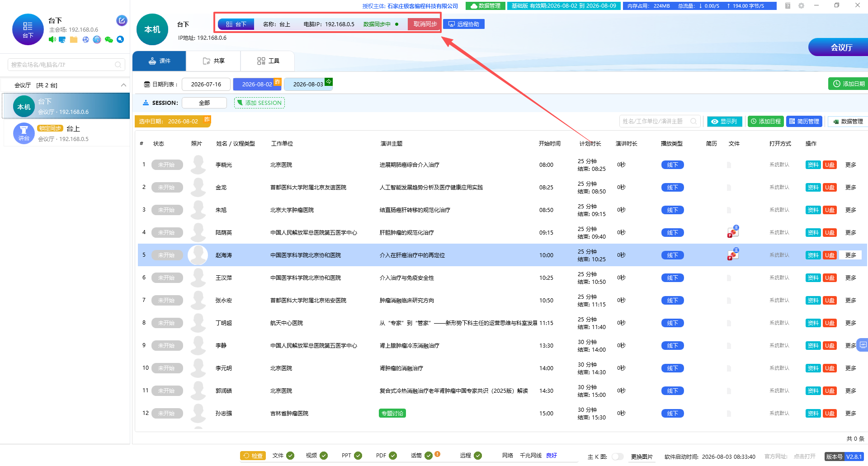Screen dimensions: 868x466
Task: Click the orange warning icon beside 话筒
Action: click(x=437, y=454)
